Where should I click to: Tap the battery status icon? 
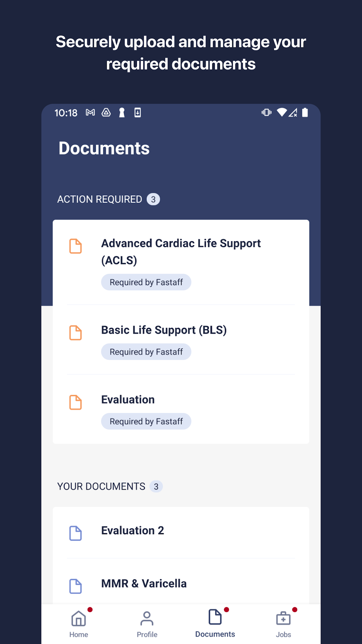(305, 113)
